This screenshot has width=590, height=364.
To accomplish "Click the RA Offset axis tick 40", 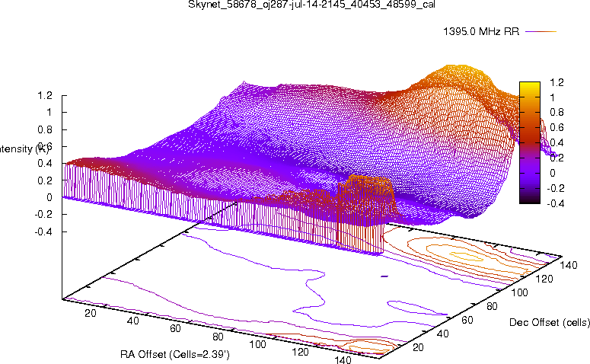I will (x=132, y=321).
